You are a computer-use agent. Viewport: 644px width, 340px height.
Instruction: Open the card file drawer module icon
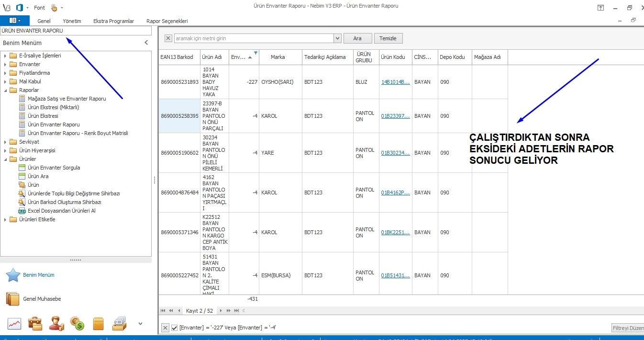[119, 324]
